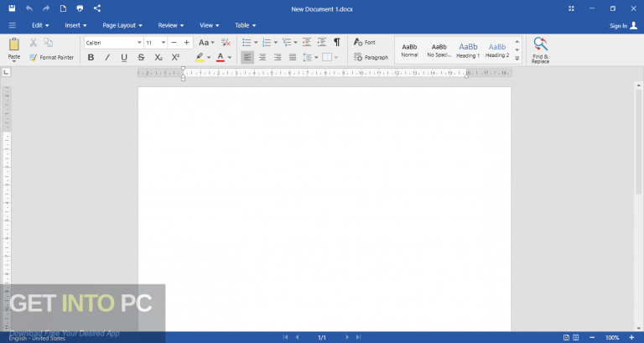The image size is (644, 343).
Task: Copy selection using copy icon
Action: [x=49, y=42]
